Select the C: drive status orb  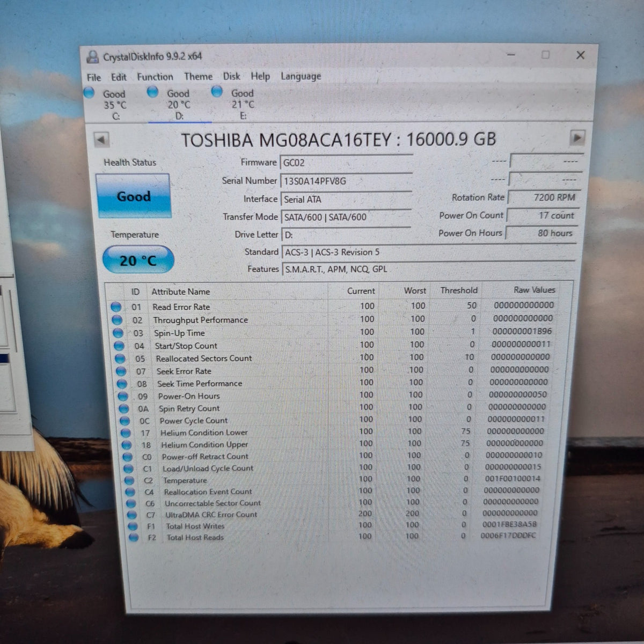(90, 92)
